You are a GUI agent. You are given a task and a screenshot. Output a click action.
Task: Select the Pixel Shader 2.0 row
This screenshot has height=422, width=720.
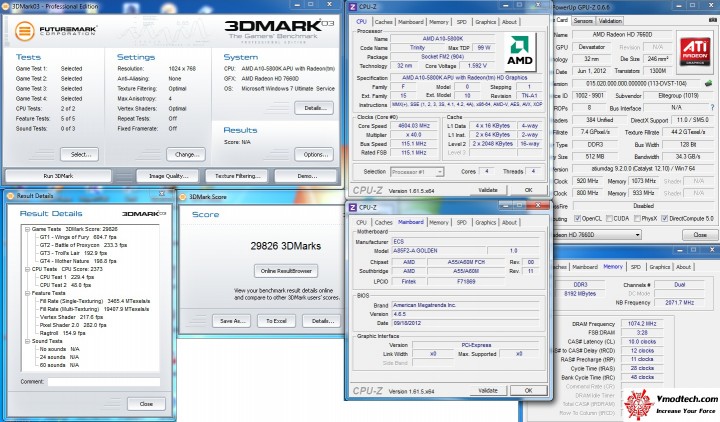(73, 325)
